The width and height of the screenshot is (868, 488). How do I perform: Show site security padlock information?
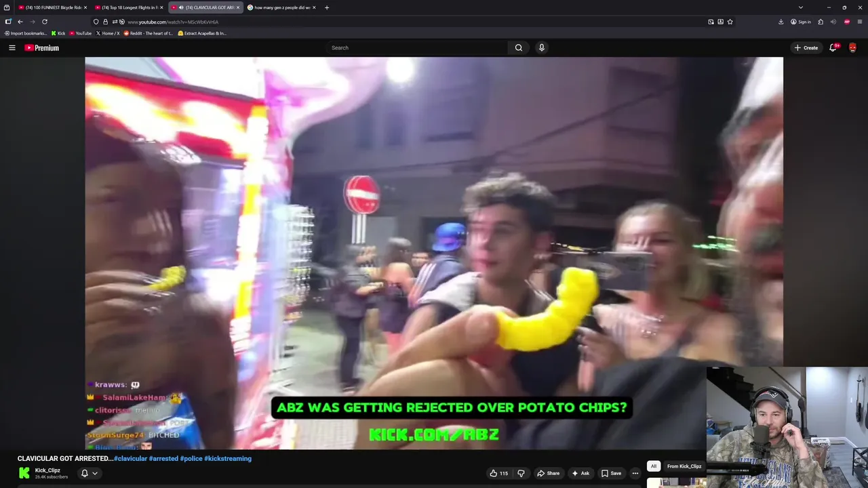pyautogui.click(x=105, y=22)
